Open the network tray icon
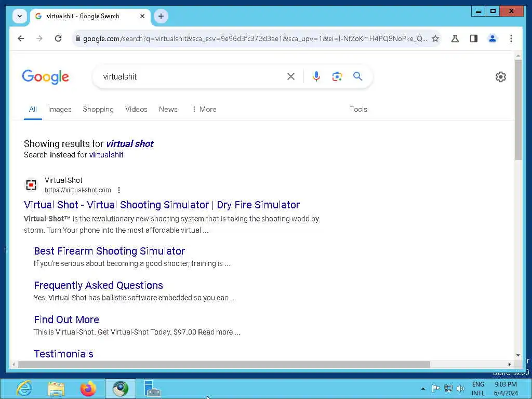 [448, 389]
